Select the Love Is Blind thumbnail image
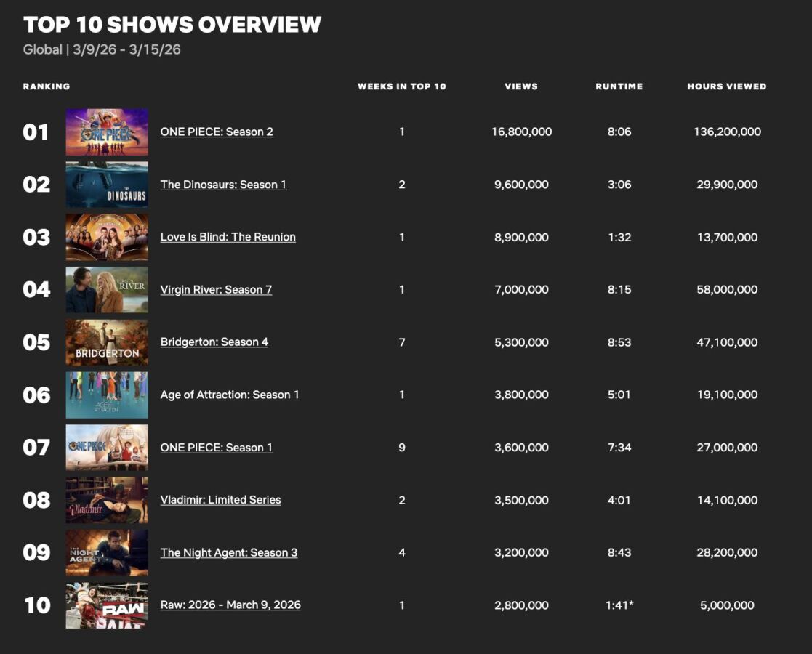Viewport: 812px width, 654px height. pyautogui.click(x=107, y=237)
